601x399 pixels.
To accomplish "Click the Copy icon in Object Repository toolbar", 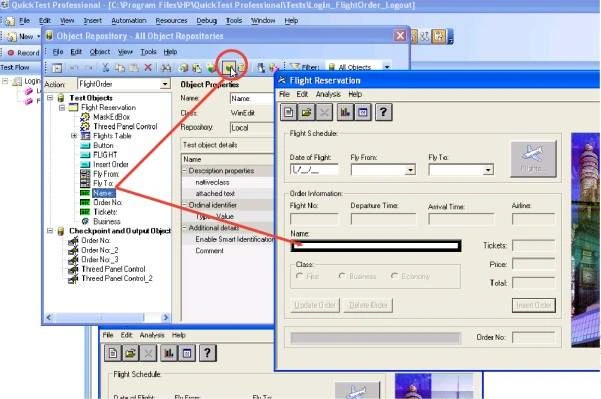I will coord(120,68).
